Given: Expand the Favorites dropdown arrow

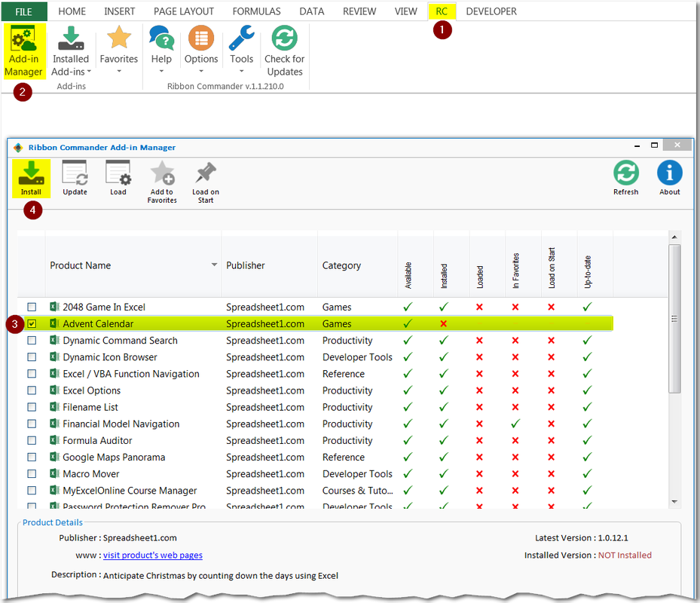Looking at the screenshot, I should [119, 72].
